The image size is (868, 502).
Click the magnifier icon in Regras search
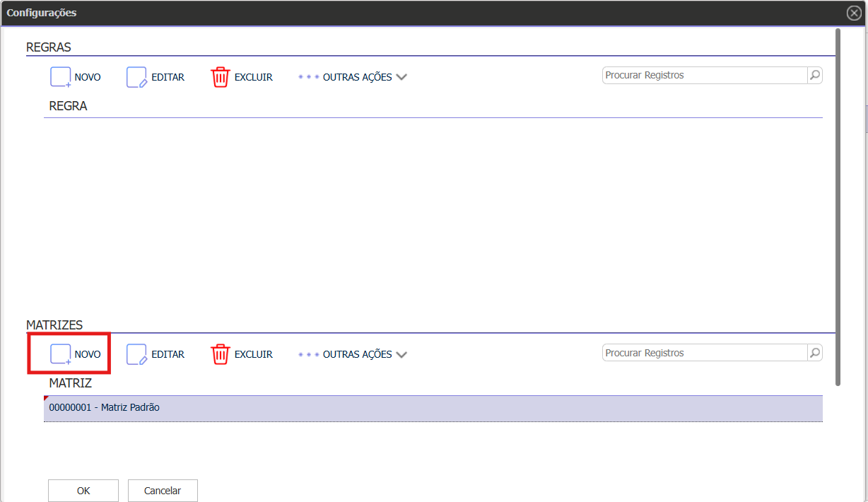point(815,75)
